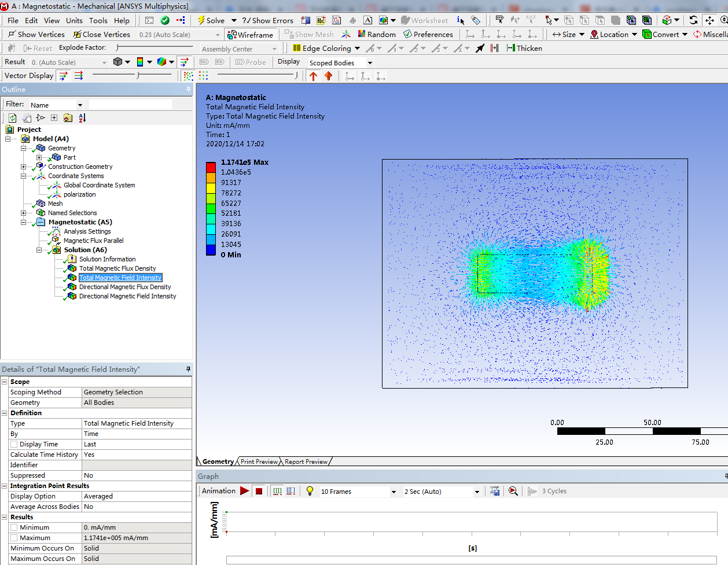728x565 pixels.
Task: Enable the Maximum results checkbox
Action: point(14,538)
